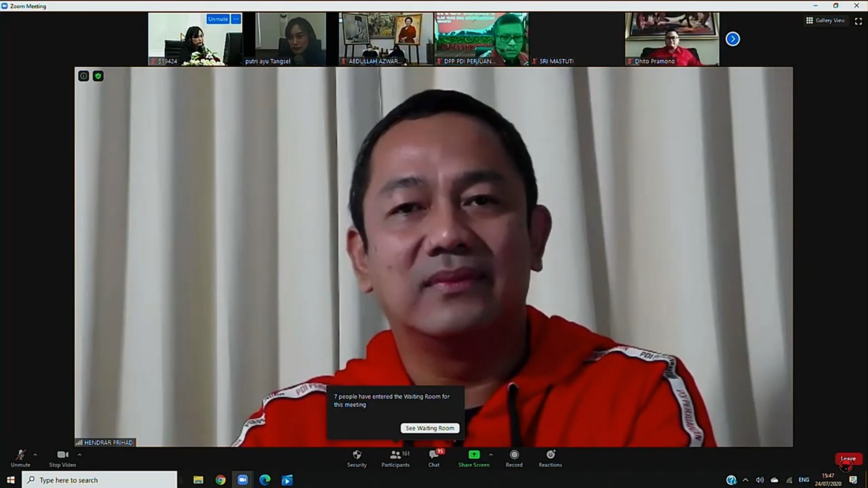Expand Share Screen options arrow
Viewport: 868px width, 488px height.
(x=490, y=455)
